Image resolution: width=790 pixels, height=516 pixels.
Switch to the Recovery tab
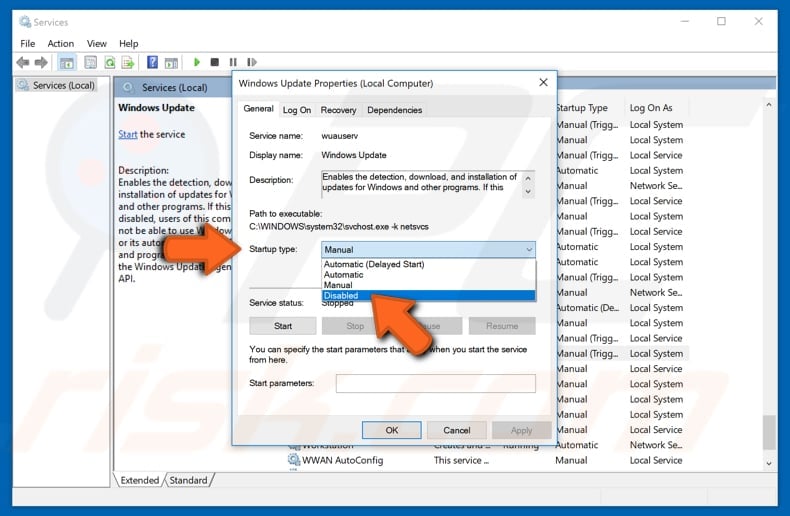click(x=338, y=110)
